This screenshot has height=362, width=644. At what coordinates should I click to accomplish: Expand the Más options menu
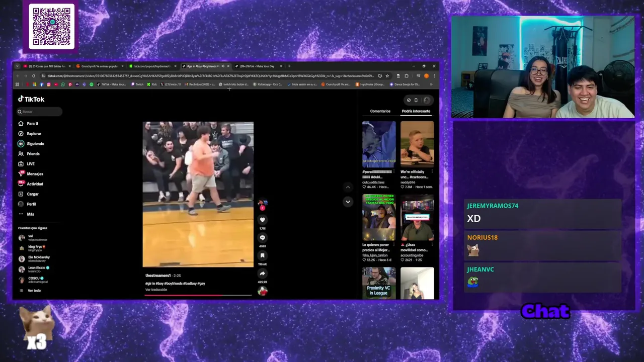[26, 214]
